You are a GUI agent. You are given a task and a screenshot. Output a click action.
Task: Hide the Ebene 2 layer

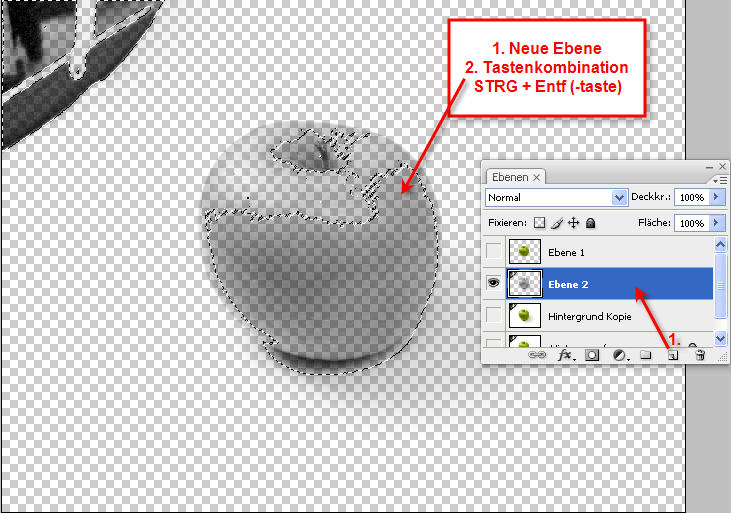494,284
